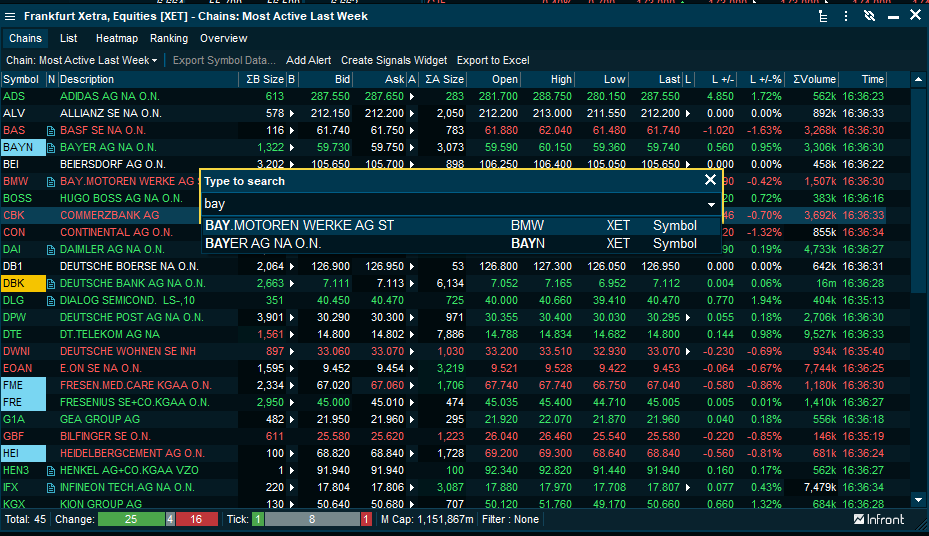
Task: Click the Infront logo in status bar
Action: (879, 519)
